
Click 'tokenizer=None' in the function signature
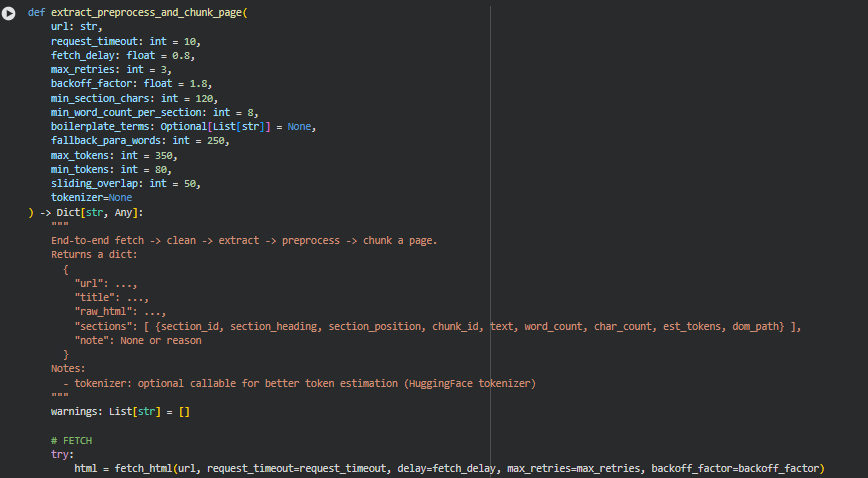coord(91,198)
